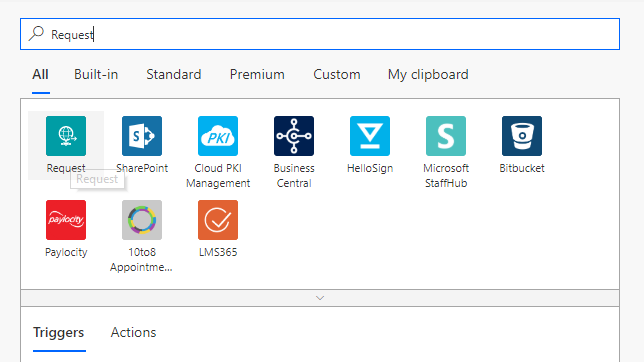Click the Paylocity label text
The height and width of the screenshot is (362, 644).
pyautogui.click(x=66, y=252)
